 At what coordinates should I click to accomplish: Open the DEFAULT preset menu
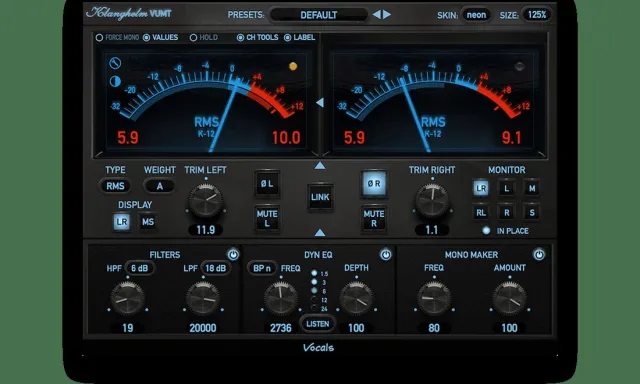[x=319, y=15]
